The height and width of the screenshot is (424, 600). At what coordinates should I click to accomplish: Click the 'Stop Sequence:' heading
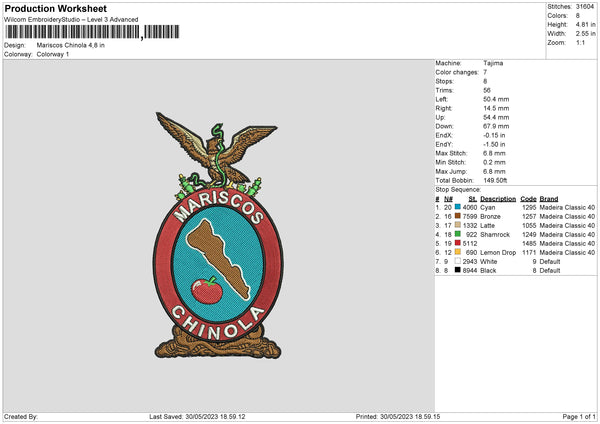click(458, 189)
